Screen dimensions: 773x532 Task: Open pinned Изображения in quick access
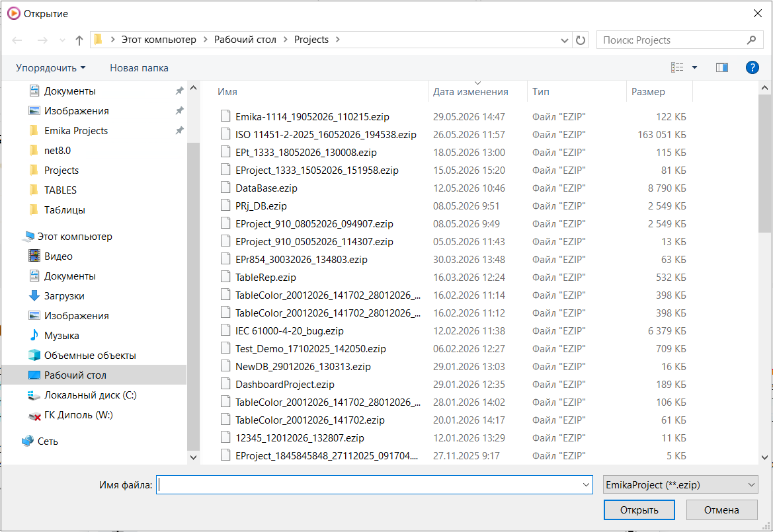(x=77, y=111)
